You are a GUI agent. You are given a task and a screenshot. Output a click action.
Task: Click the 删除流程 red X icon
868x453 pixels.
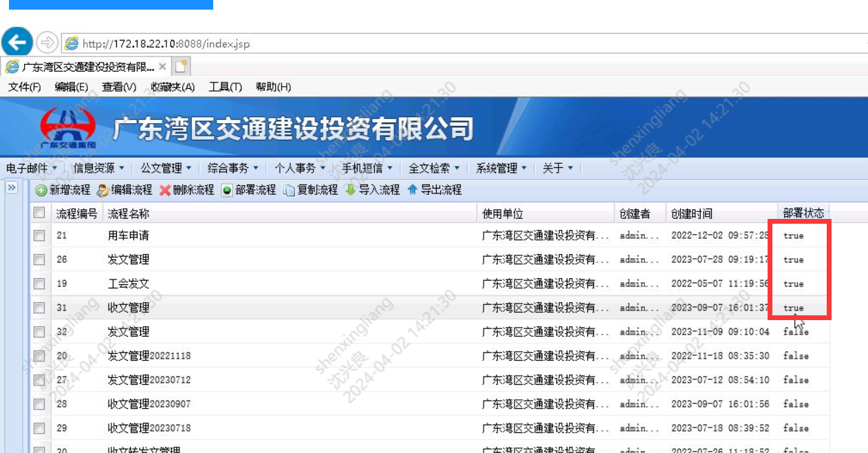point(165,190)
